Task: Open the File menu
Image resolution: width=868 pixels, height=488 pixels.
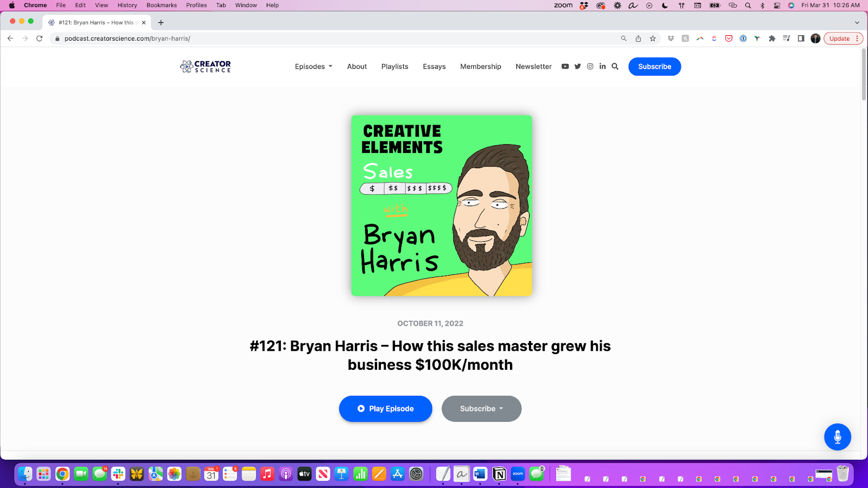Action: point(61,5)
